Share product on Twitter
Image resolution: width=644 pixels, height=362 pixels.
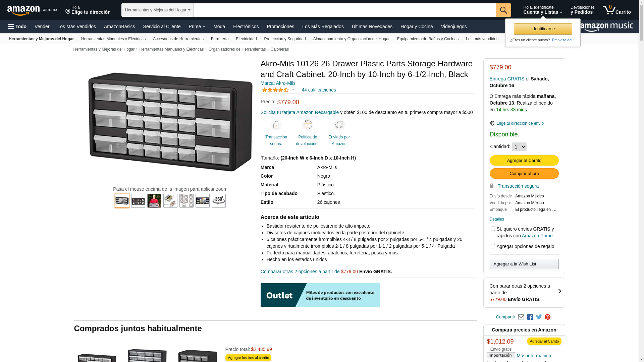click(539, 317)
